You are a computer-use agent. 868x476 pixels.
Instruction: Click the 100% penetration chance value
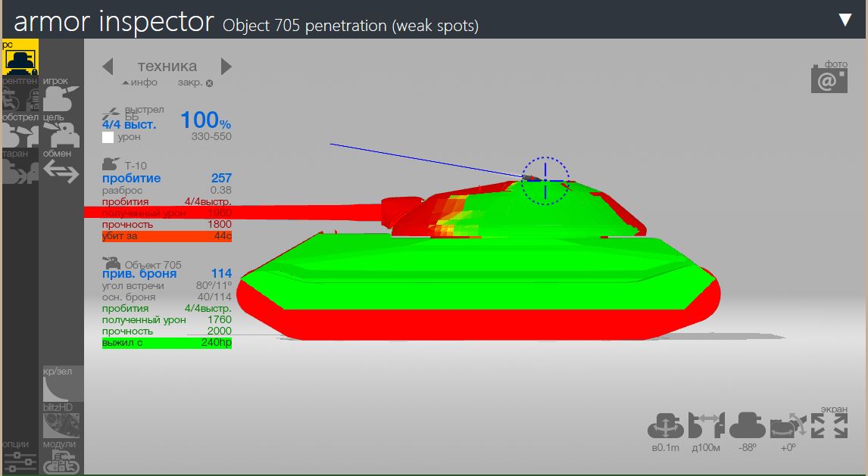206,120
